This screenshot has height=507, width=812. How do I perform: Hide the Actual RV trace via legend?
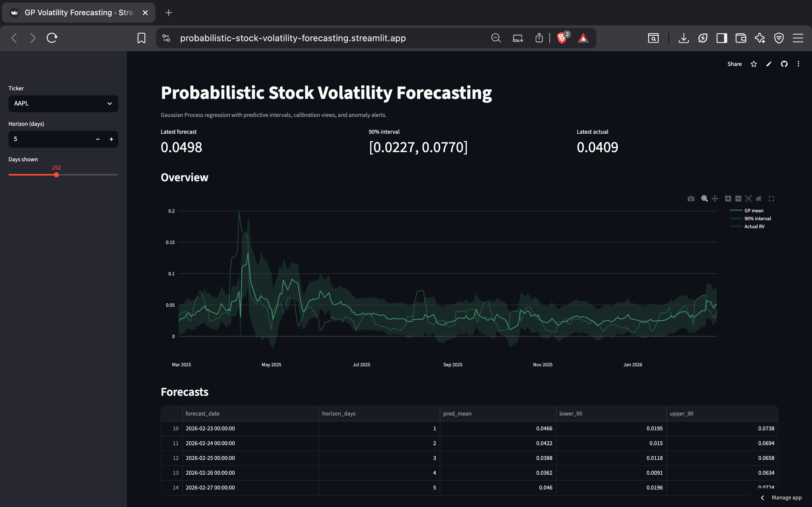click(755, 226)
